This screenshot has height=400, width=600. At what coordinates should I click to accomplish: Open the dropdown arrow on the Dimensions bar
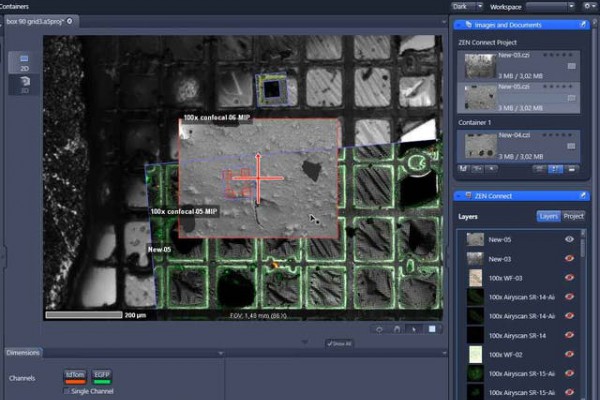pos(221,353)
